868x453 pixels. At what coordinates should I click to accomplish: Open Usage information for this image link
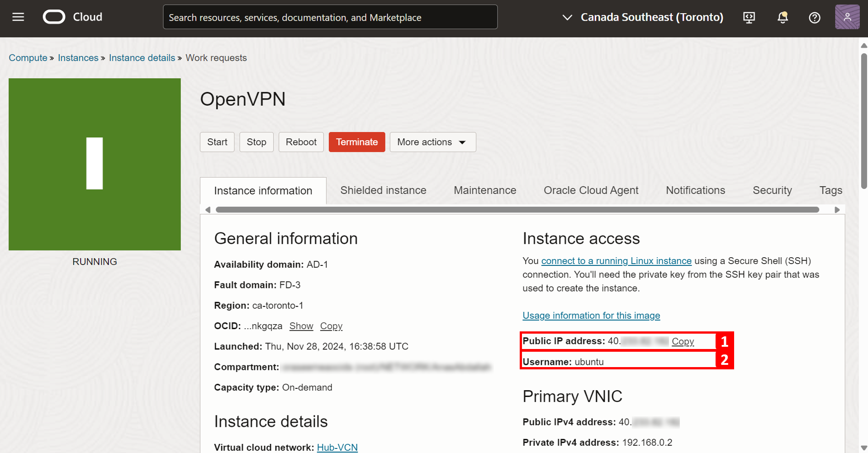coord(591,316)
